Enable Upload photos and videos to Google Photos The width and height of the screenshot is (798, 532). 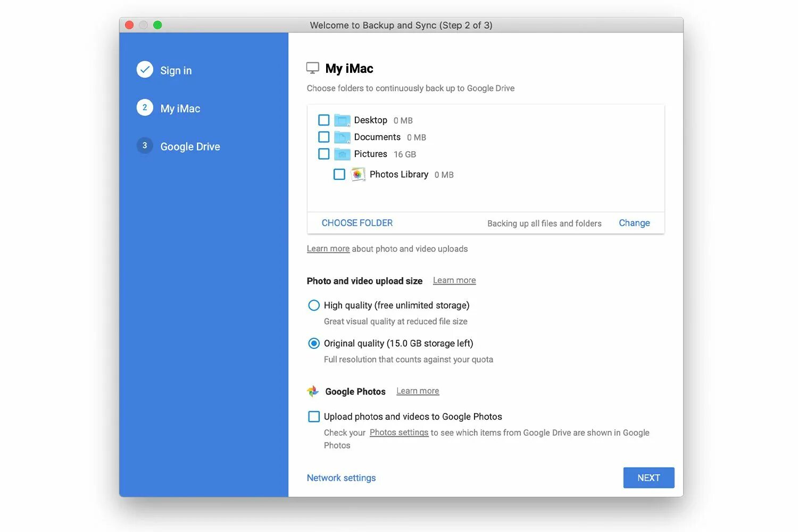coord(314,417)
